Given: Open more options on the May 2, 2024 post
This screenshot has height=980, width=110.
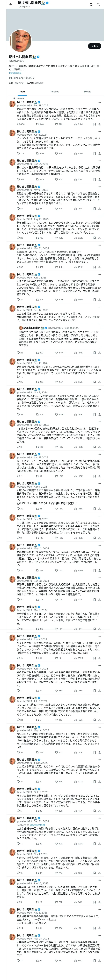Looking at the screenshot, I should [99, 187].
